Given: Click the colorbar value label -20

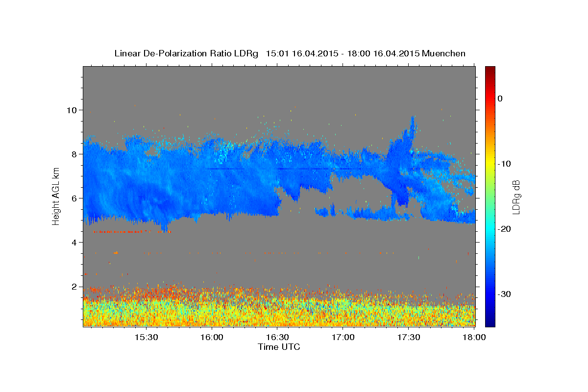Looking at the screenshot, I should [504, 229].
